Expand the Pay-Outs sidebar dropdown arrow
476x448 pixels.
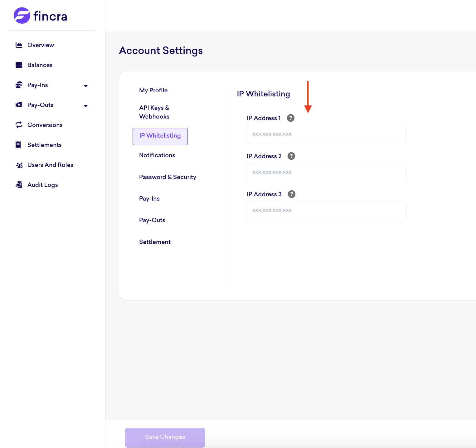[x=86, y=106]
